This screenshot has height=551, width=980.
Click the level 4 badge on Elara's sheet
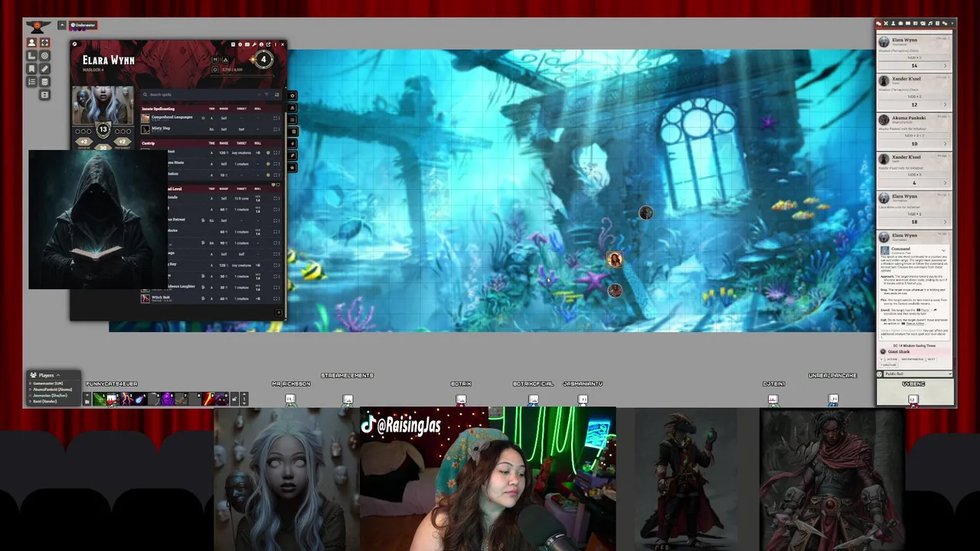pos(263,60)
